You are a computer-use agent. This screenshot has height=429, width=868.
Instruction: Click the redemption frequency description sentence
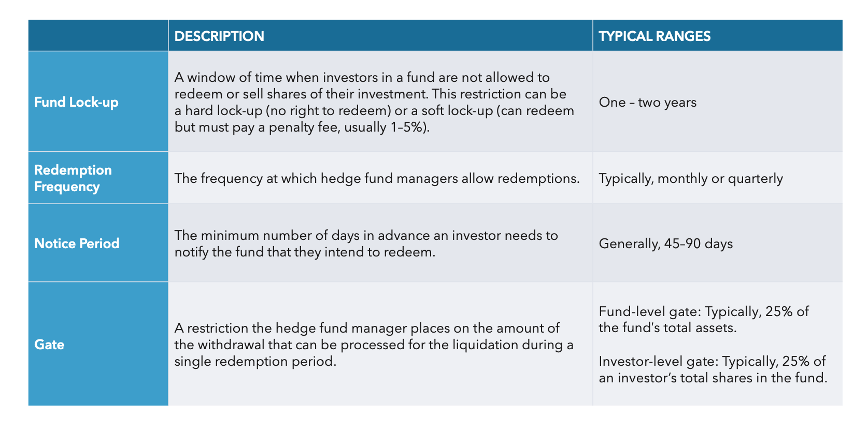(x=377, y=179)
